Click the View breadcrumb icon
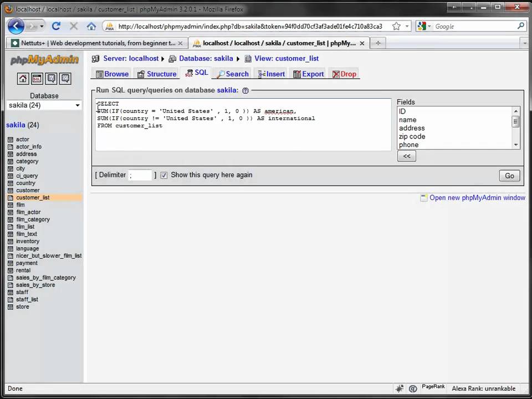The width and height of the screenshot is (532, 399). 248,59
